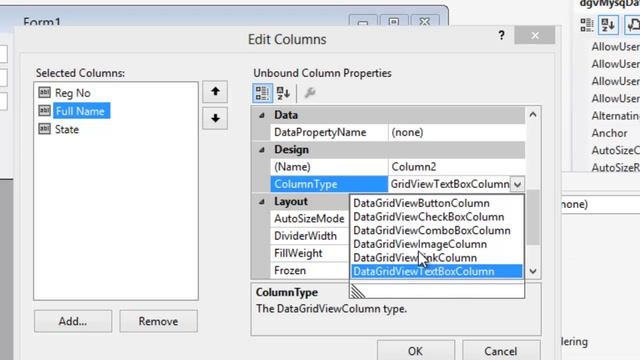
Task: Collapse the Layout category
Action: coord(262,202)
